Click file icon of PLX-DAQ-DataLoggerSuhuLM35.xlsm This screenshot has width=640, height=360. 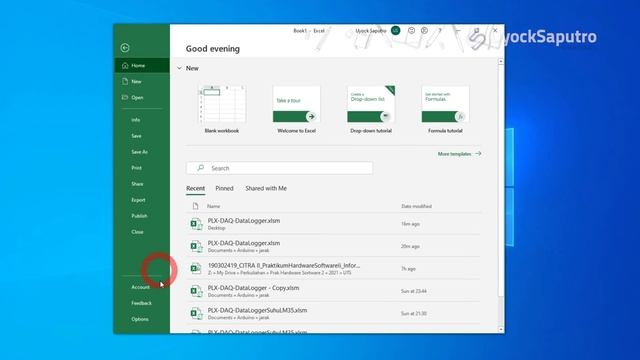point(196,313)
